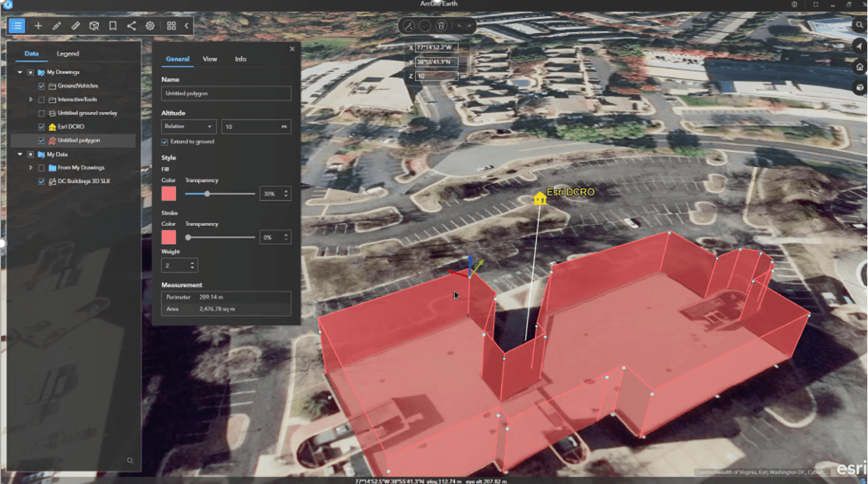
Task: Collapse the toolbar with the left chevron
Action: pos(187,26)
